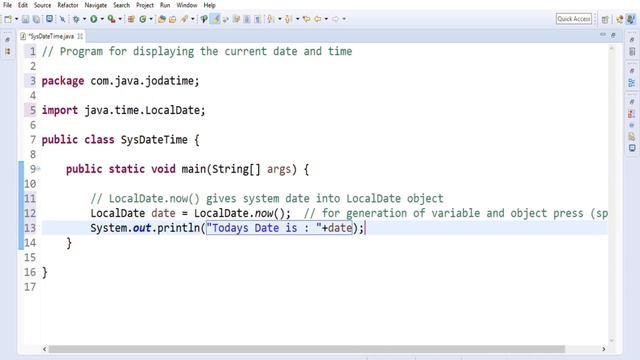Viewport: 640px width, 360px height.
Task: Click the horizontal scrollbar thumb
Action: 307,349
